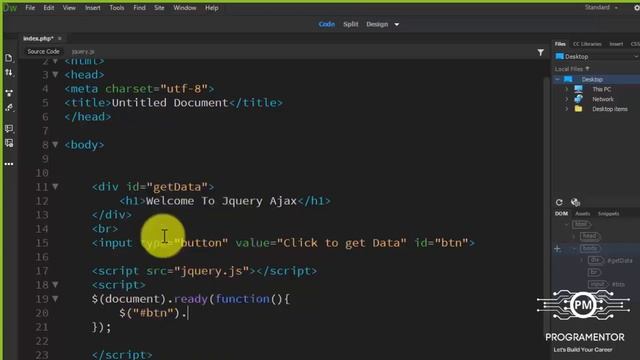Click the Local Files sort arrow
The width and height of the screenshot is (640, 360).
pos(587,69)
